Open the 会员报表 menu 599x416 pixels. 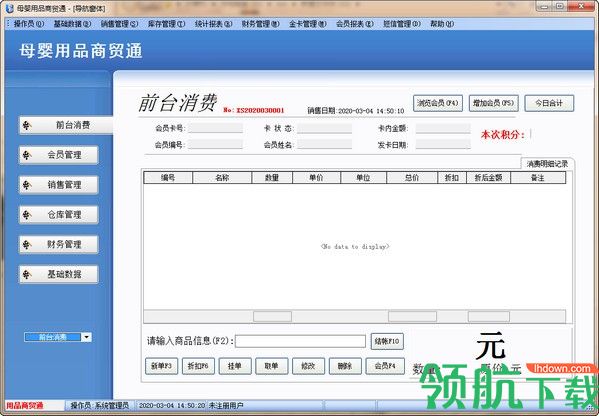point(355,24)
